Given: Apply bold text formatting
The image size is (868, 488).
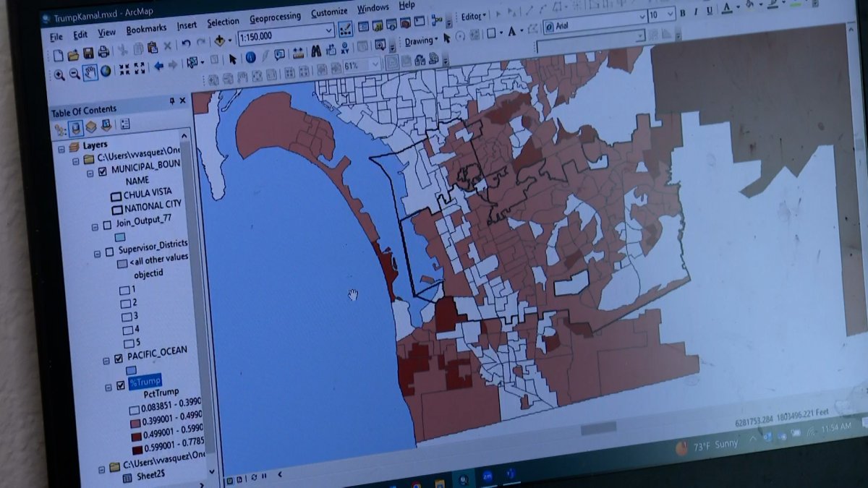Looking at the screenshot, I should pos(682,13).
